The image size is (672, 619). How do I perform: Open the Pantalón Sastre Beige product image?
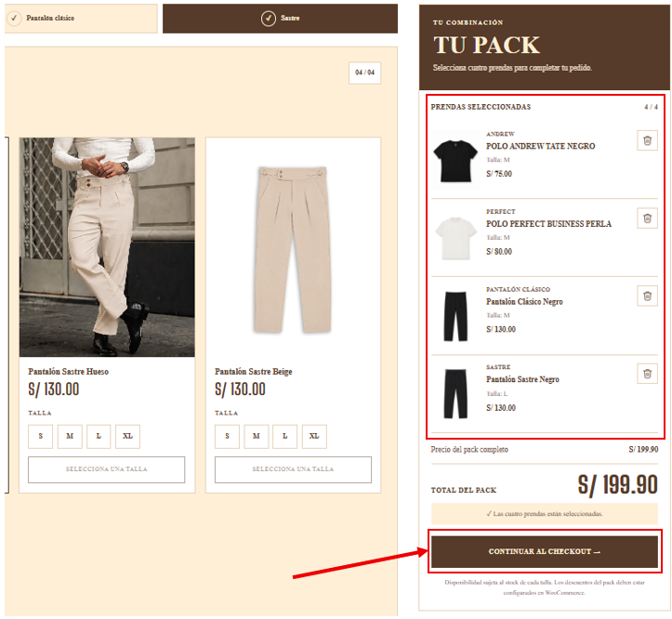point(293,249)
